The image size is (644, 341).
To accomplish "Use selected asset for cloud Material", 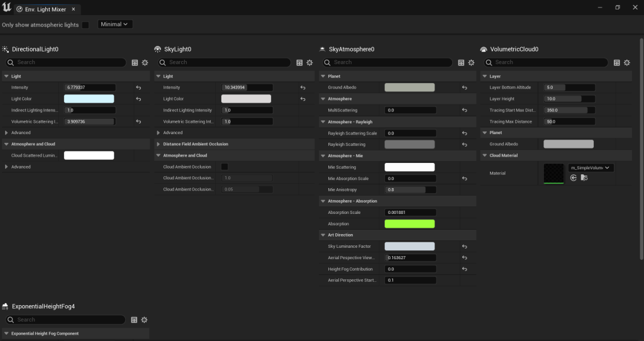I will click(x=573, y=178).
